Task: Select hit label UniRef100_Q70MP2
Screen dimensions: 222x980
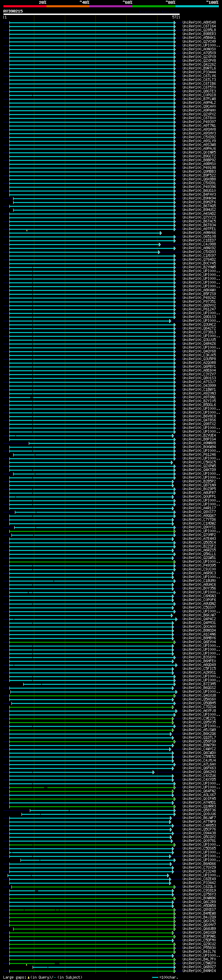Action: click(199, 535)
